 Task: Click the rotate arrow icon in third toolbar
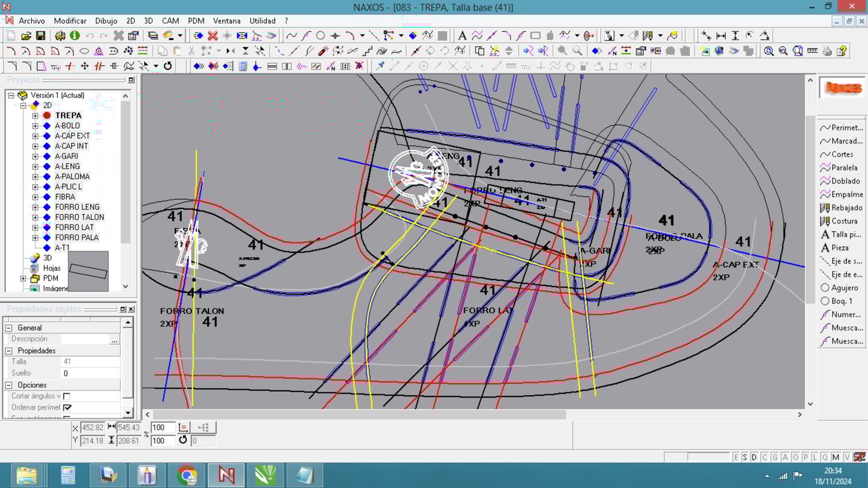(x=168, y=66)
